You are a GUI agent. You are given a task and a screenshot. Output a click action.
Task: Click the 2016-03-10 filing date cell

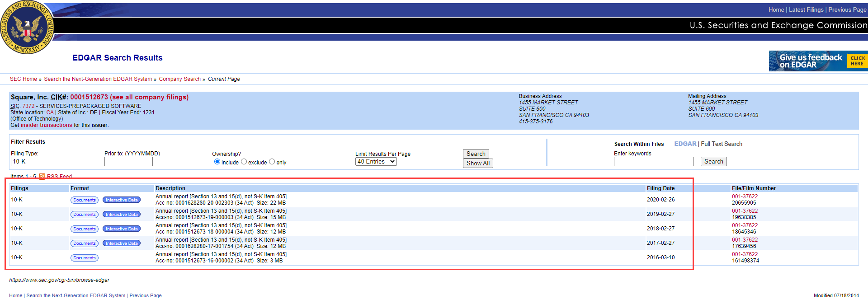coord(660,257)
